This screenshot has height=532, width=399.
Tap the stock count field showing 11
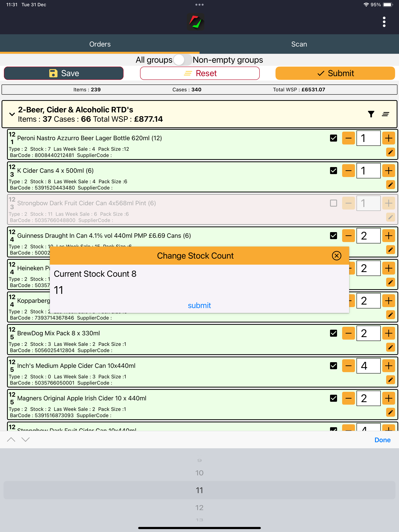(x=199, y=290)
